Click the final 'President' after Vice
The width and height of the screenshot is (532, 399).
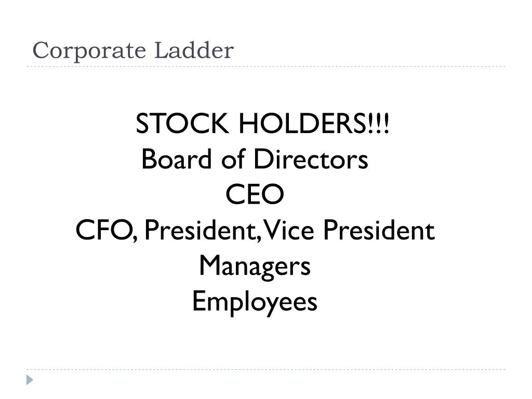pos(379,230)
